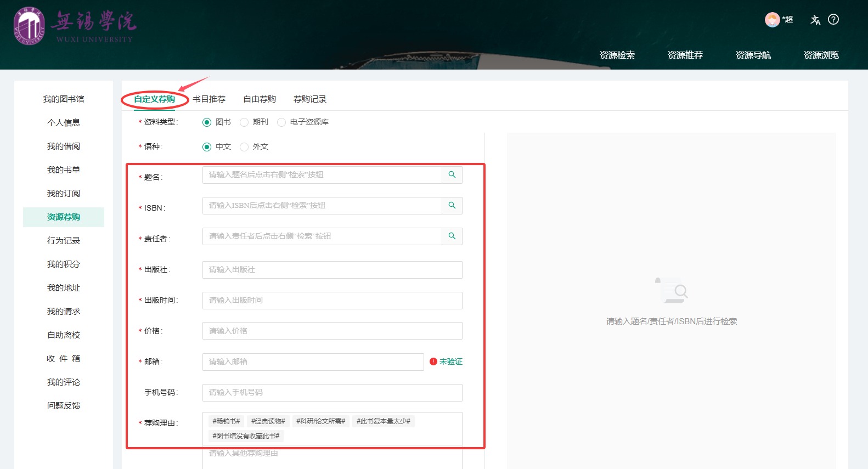Pick the #畅销书# reason tag
This screenshot has height=469, width=868.
tap(226, 421)
